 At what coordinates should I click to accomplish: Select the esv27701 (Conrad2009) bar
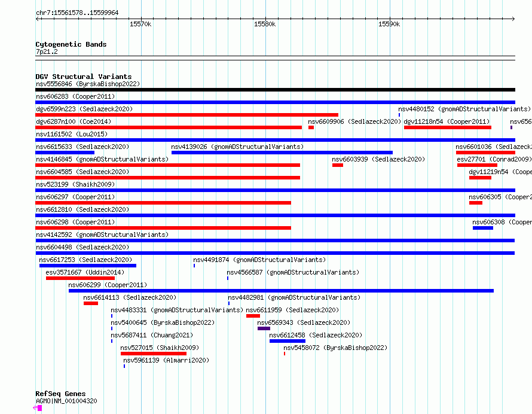point(477,165)
